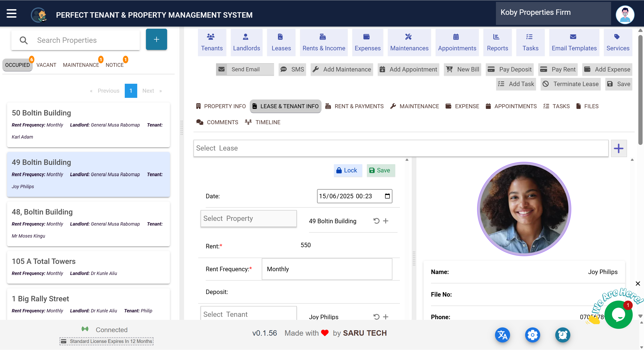Viewport: 644px width, 350px height.
Task: Open the live chat bubble
Action: click(618, 314)
